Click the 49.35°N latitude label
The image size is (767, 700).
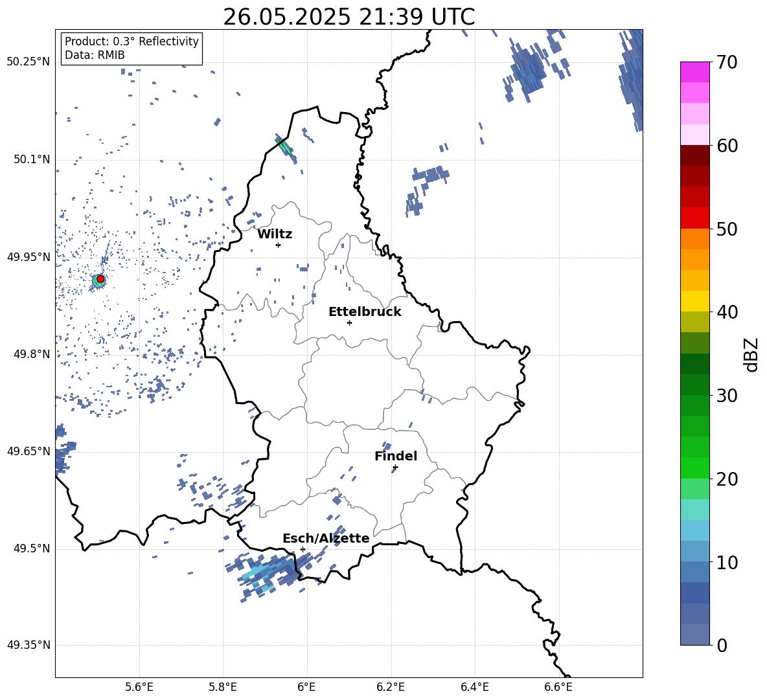pyautogui.click(x=29, y=645)
